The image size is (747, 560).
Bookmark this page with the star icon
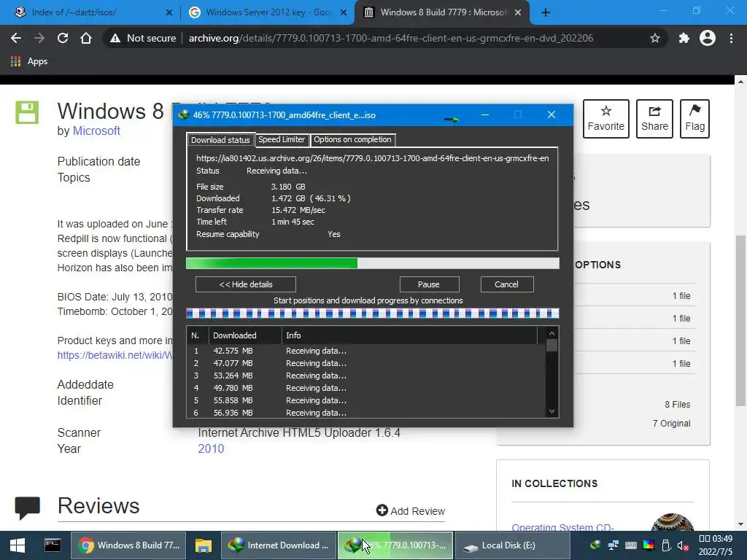(655, 38)
